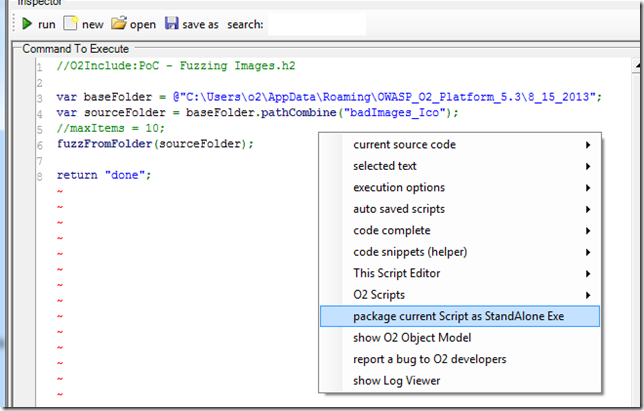Select report a bug to O2 developers

coord(429,359)
